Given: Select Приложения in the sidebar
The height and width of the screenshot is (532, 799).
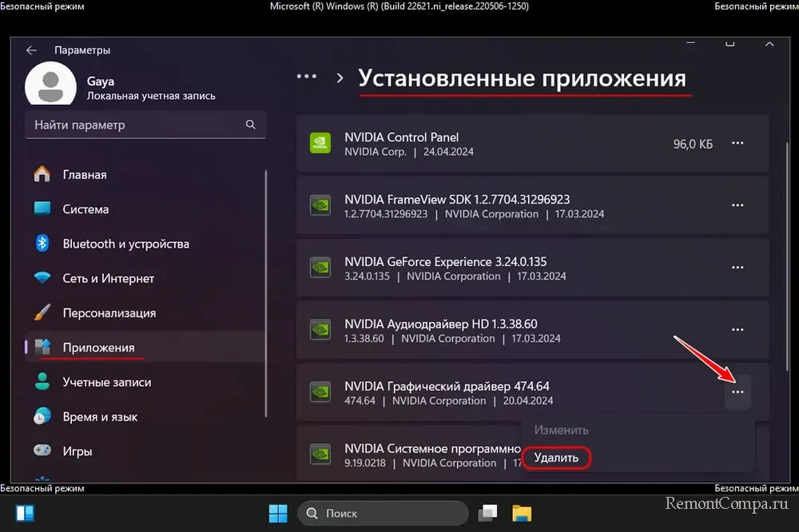Looking at the screenshot, I should [145, 347].
